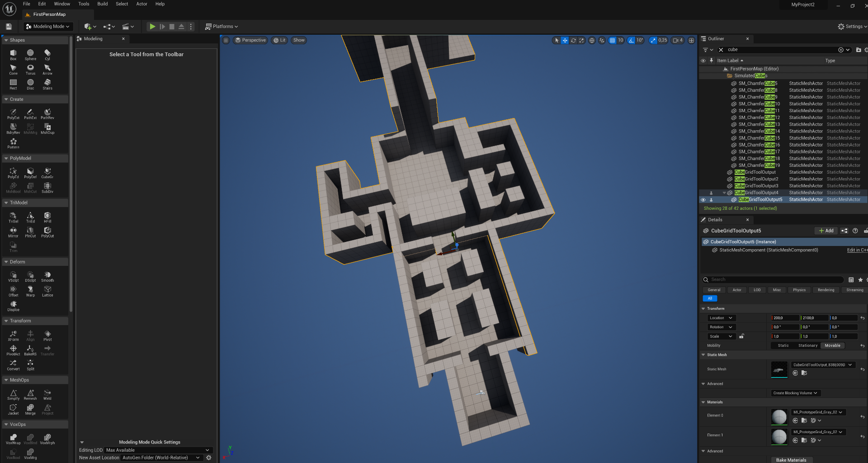Switch to the Physics details tab
Image resolution: width=868 pixels, height=463 pixels.
click(799, 290)
